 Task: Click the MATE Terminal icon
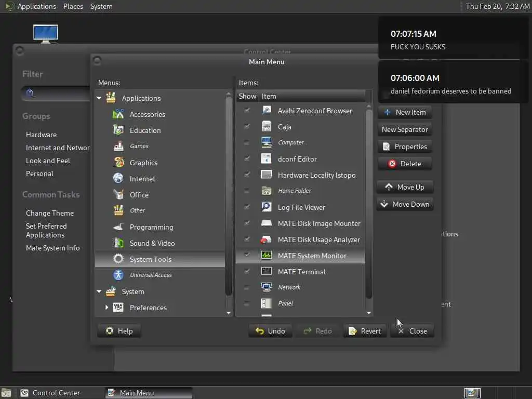coord(267,271)
